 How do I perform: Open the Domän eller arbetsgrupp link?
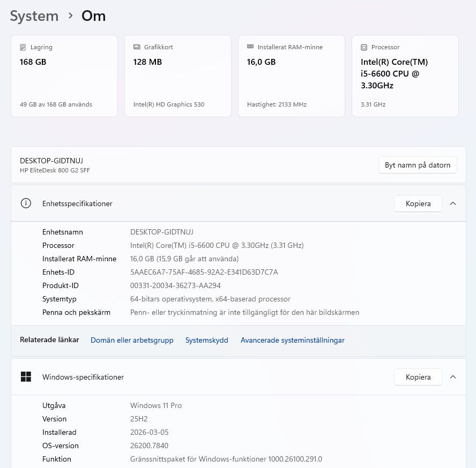(132, 340)
